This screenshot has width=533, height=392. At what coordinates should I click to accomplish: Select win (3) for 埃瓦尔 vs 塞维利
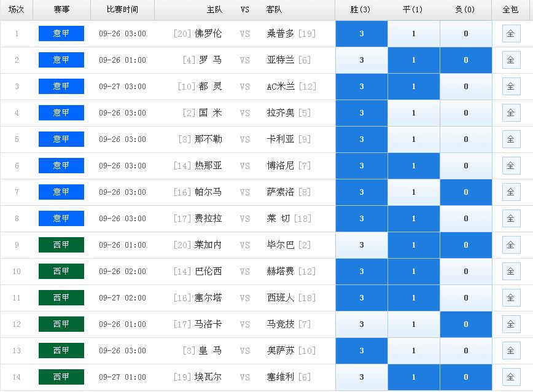(x=361, y=377)
